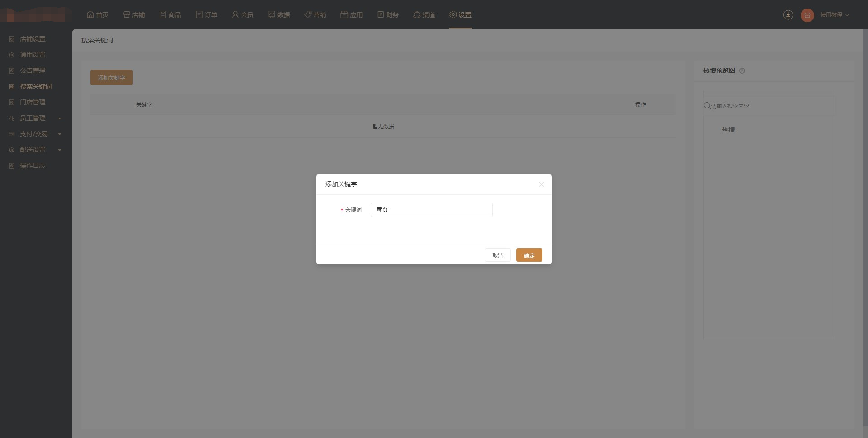The height and width of the screenshot is (438, 868).
Task: Open 店铺设置 in the sidebar
Action: 32,39
